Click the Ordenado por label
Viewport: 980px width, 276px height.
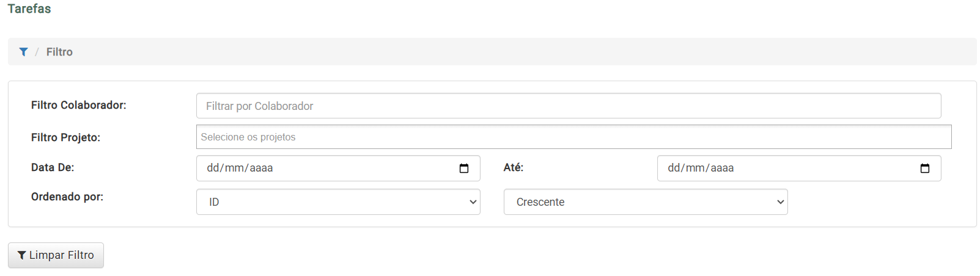pyautogui.click(x=67, y=197)
